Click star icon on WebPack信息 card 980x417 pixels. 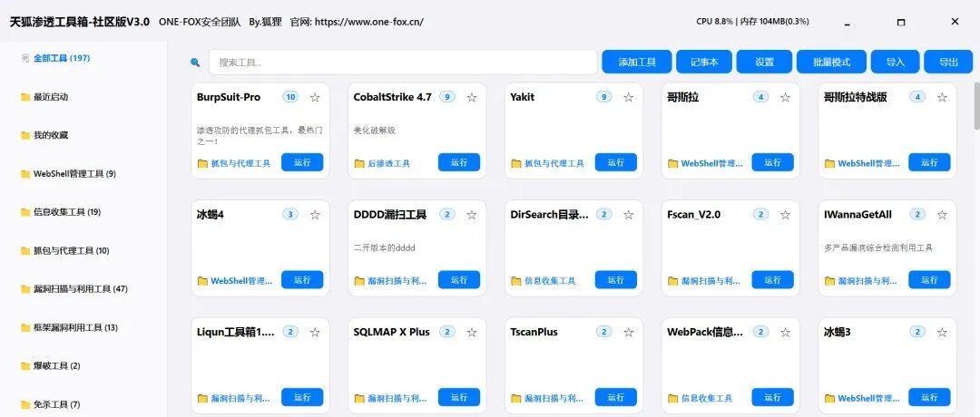[786, 332]
